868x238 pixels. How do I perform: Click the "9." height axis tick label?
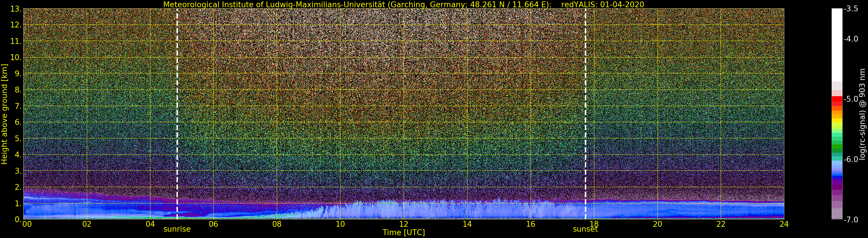[x=18, y=74]
